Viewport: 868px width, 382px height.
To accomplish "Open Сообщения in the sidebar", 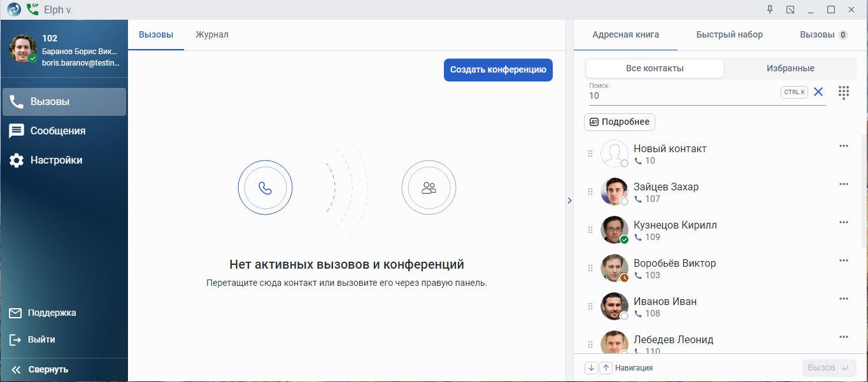I will click(64, 131).
